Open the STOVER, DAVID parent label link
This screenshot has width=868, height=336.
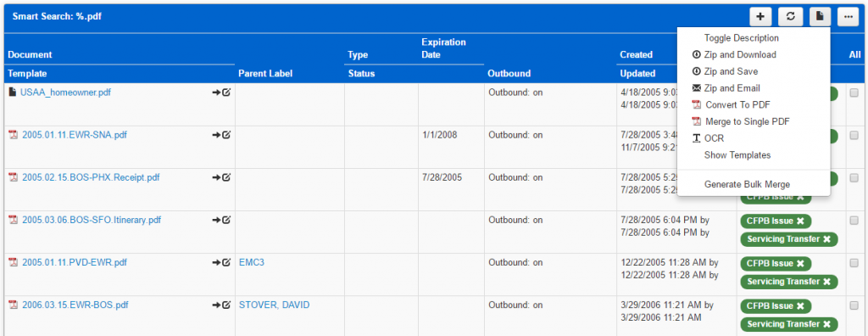tap(274, 305)
